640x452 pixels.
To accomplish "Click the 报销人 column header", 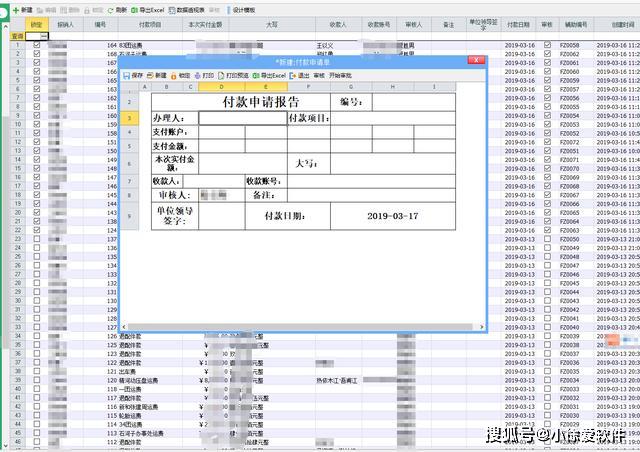I will click(x=66, y=25).
